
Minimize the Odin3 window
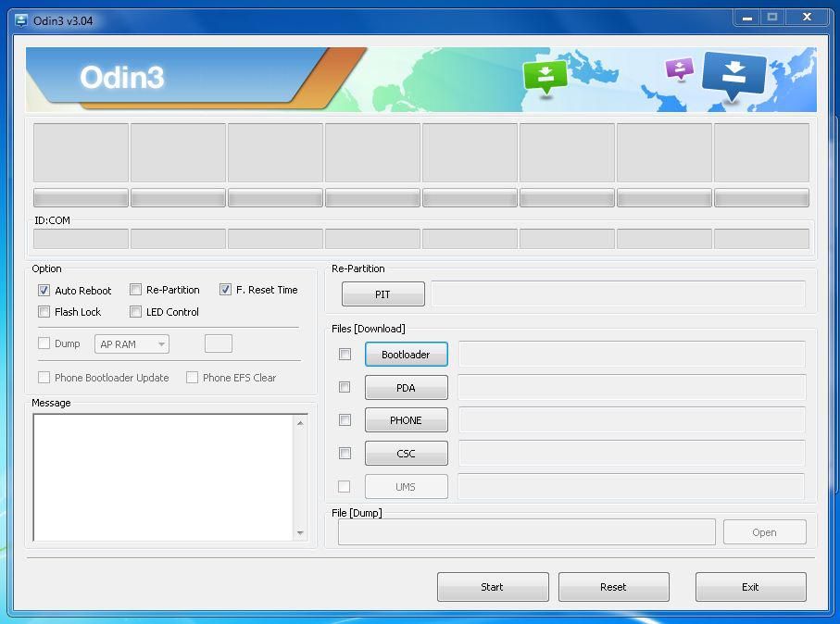pos(746,18)
